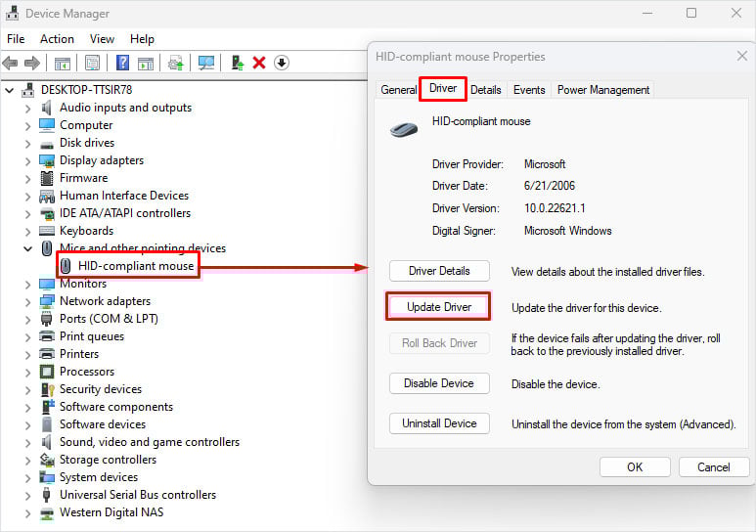756x532 pixels.
Task: Switch to the Events tab
Action: tap(529, 90)
